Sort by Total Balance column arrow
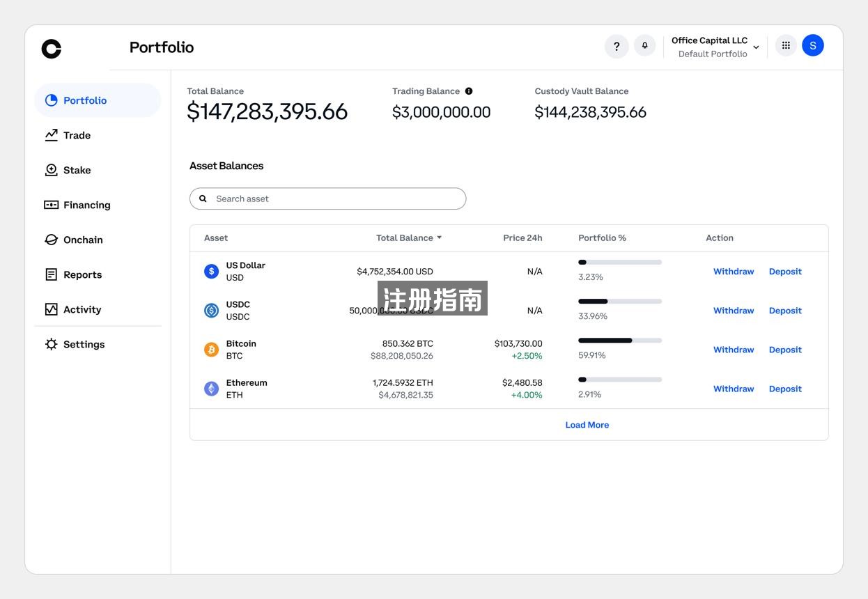The height and width of the screenshot is (599, 868). [440, 238]
